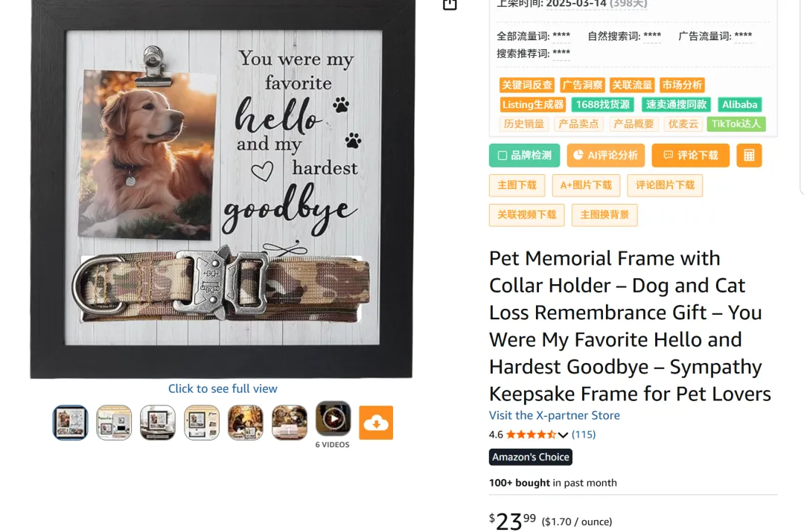Visit the X-partner Store link
The width and height of the screenshot is (804, 532).
555,415
